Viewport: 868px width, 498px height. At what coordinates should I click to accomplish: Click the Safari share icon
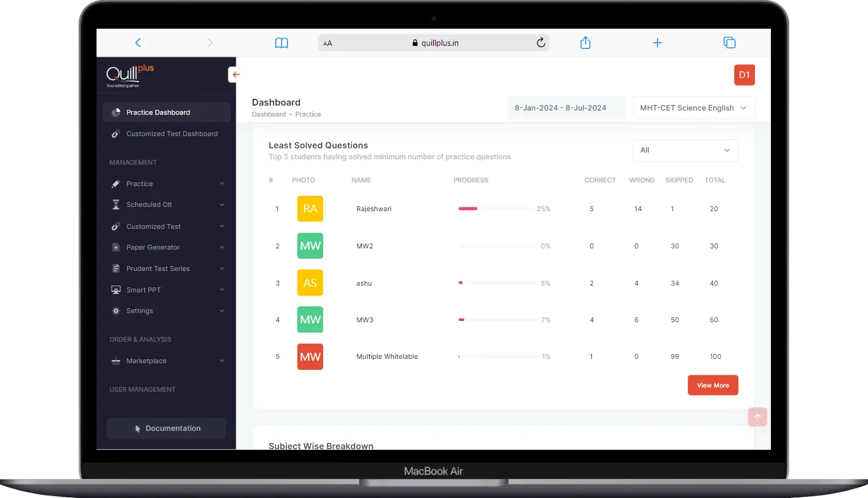pyautogui.click(x=585, y=43)
